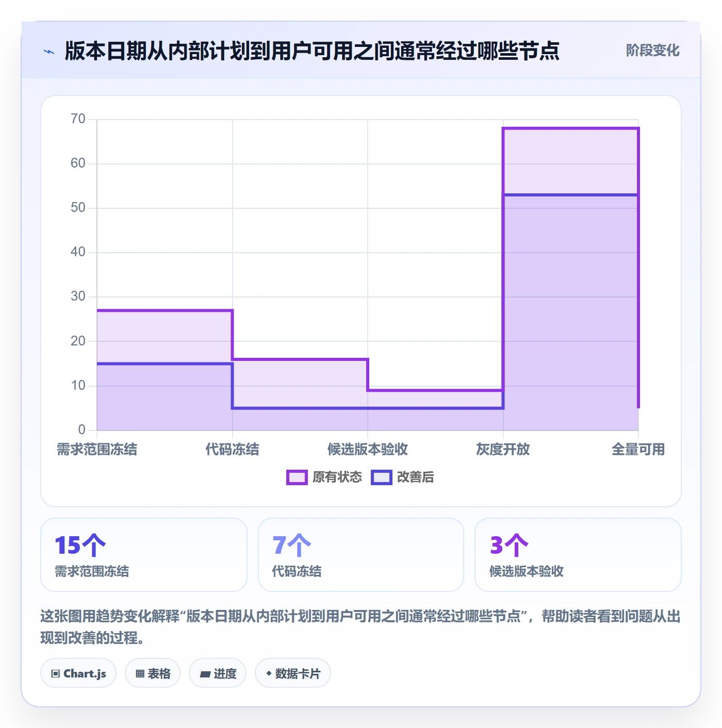
Task: Select the 数据卡片 tag chip
Action: (x=293, y=673)
